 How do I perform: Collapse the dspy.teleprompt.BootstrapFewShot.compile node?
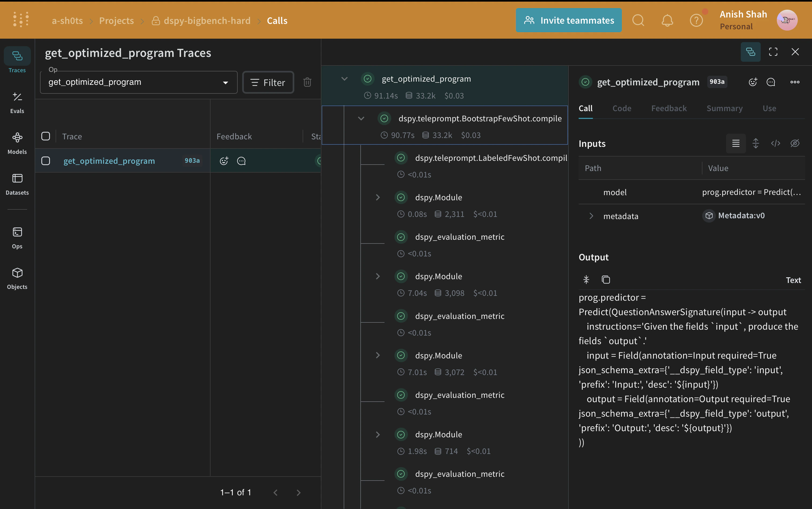361,118
